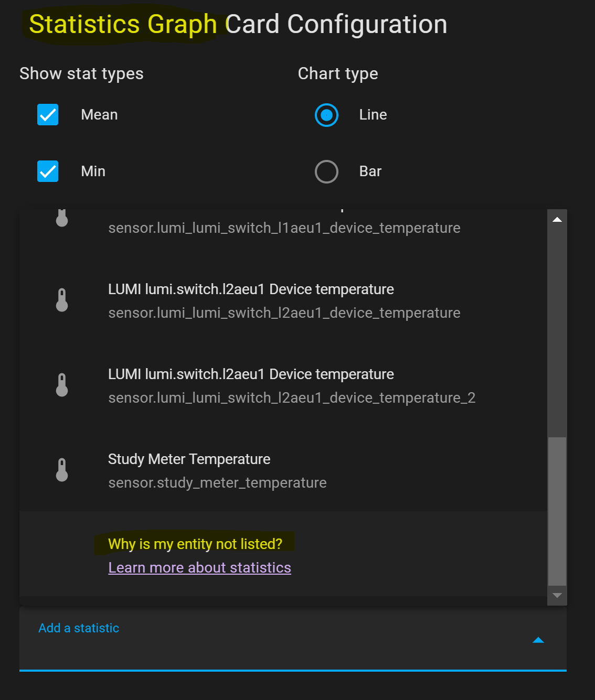The width and height of the screenshot is (595, 700).
Task: Uncheck the Min stat type checkbox
Action: coord(48,171)
